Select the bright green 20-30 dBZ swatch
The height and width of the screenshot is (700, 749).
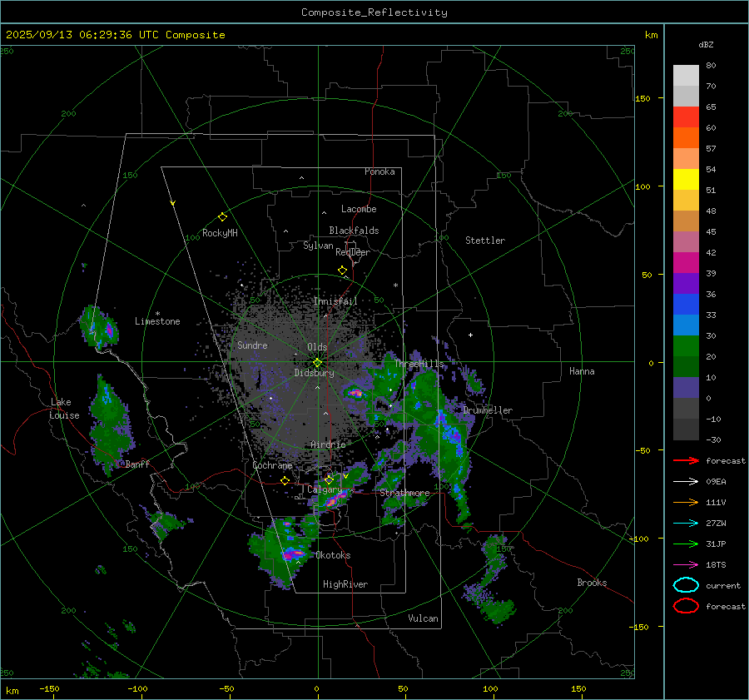point(686,346)
